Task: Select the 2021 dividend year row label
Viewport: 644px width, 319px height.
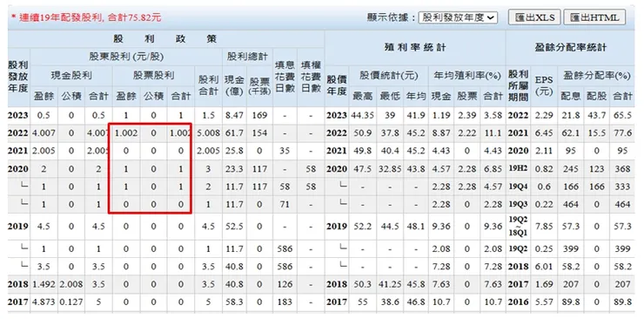Action: (17, 151)
